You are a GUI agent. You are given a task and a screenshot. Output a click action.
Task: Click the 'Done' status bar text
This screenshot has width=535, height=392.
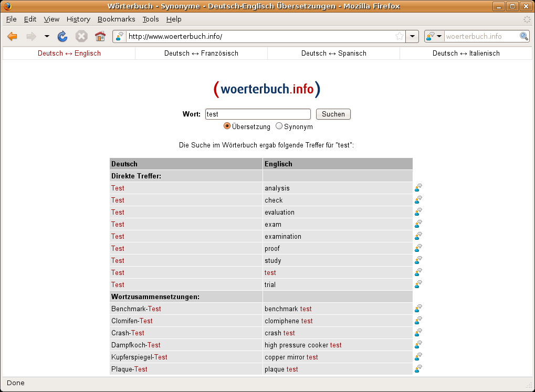(x=16, y=383)
